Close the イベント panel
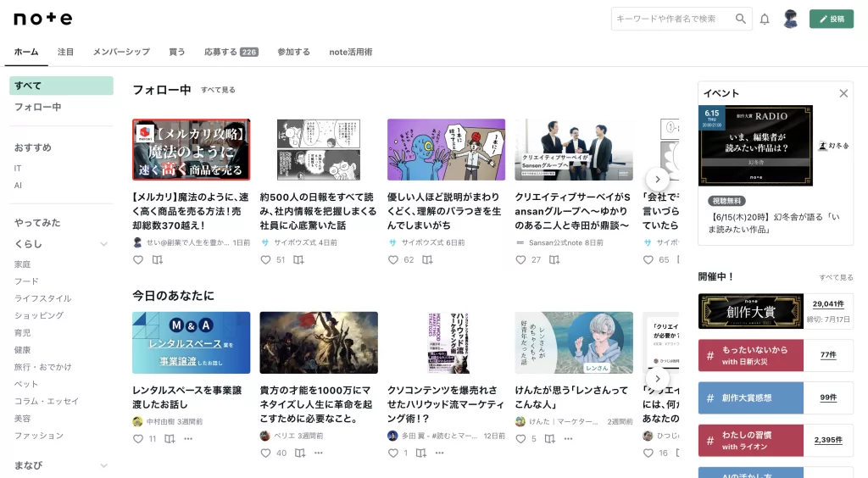The image size is (868, 478). pyautogui.click(x=843, y=93)
